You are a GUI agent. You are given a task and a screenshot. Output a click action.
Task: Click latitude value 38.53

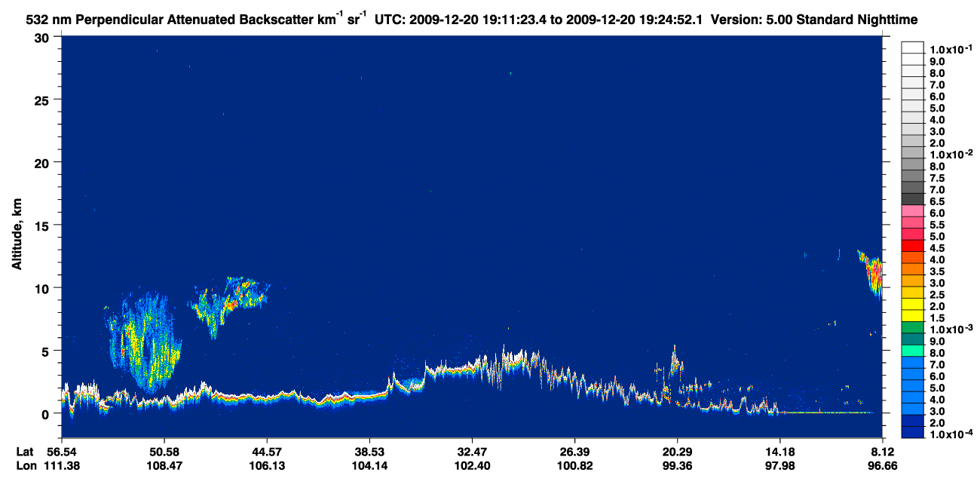[x=369, y=452]
